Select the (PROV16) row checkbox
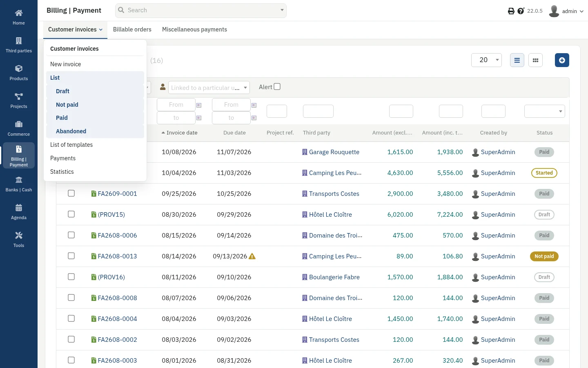This screenshot has width=588, height=368. pos(71,277)
